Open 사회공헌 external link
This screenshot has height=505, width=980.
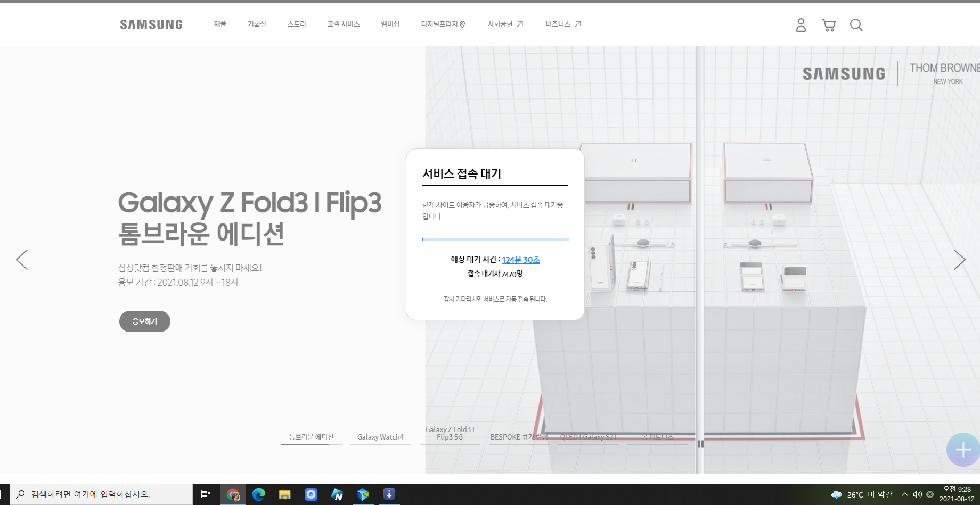[505, 24]
